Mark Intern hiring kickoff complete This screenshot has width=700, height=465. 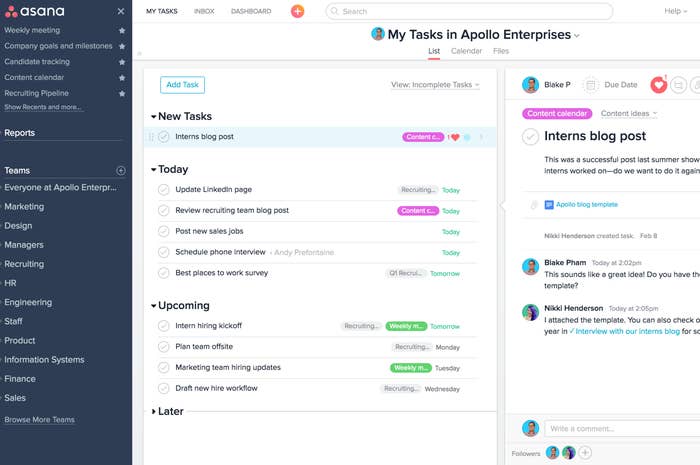[163, 326]
